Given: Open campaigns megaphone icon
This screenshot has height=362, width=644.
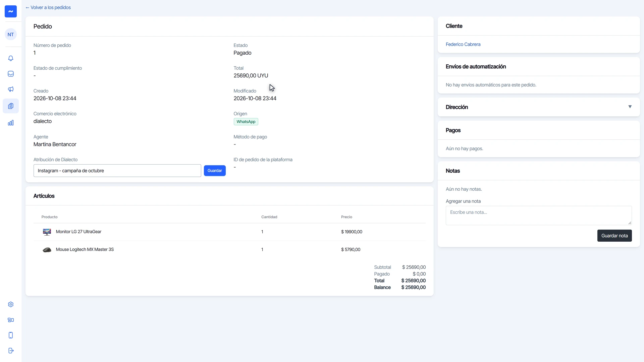Looking at the screenshot, I should 11,89.
